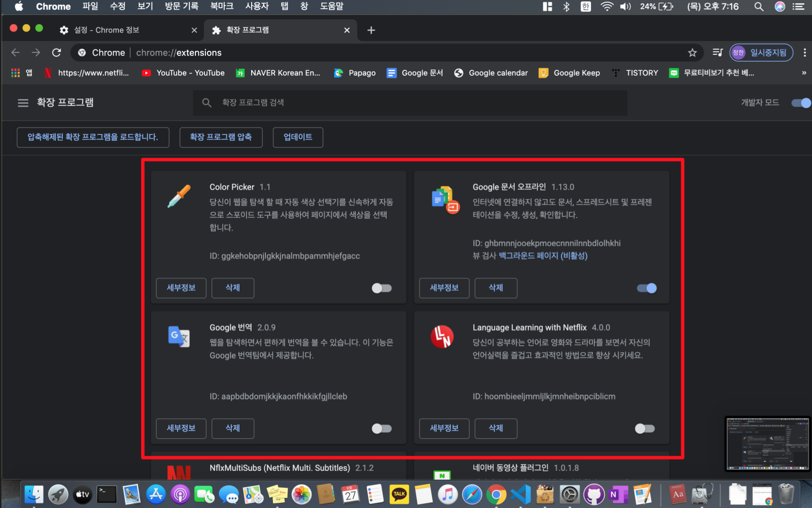Click the Bluetooth menu bar icon
Screen dimensions: 812x508
(566, 7)
